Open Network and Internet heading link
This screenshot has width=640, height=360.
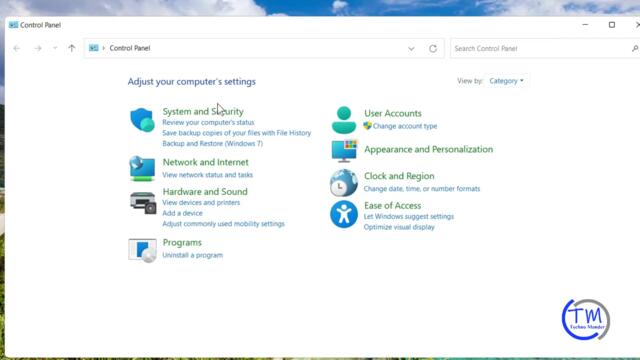coord(205,162)
